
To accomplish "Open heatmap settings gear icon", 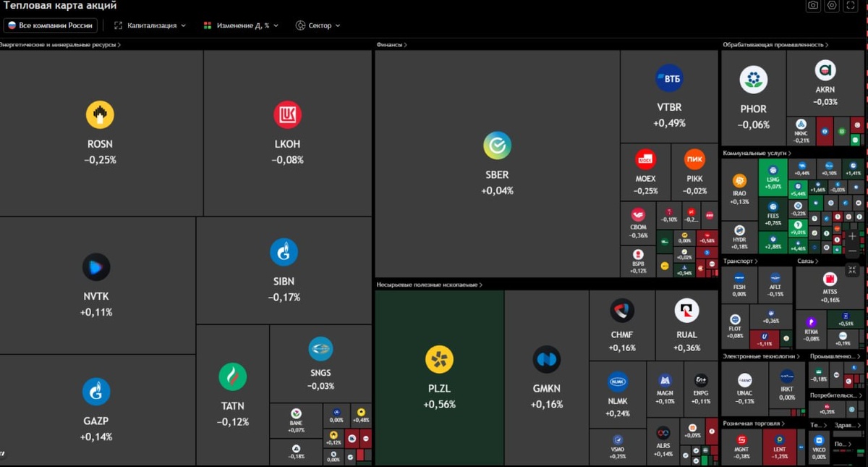I will click(x=832, y=6).
